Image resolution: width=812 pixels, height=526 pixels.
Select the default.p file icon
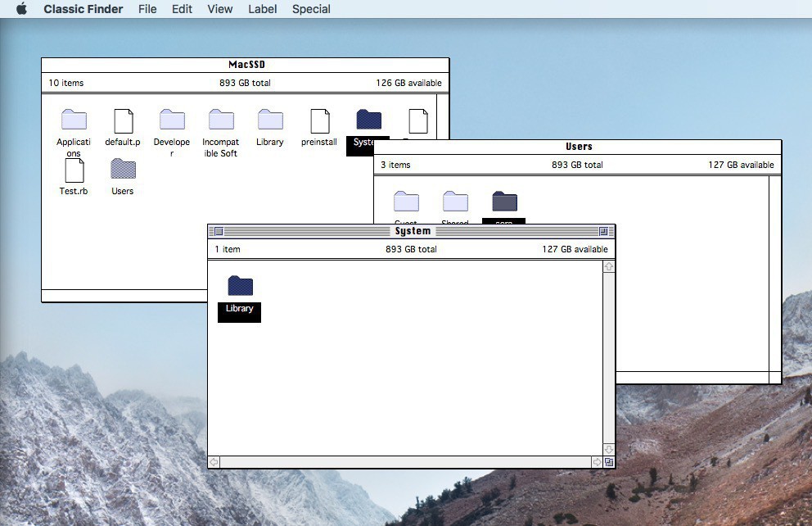[123, 121]
